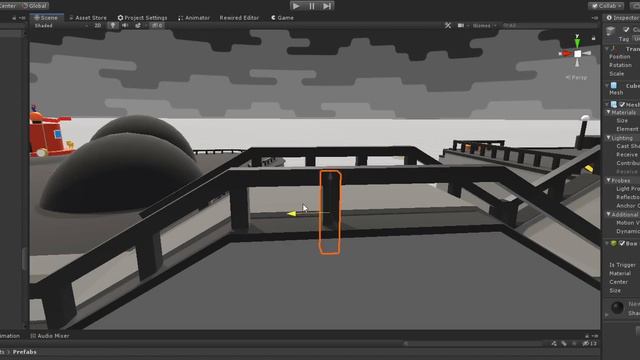
Task: Collapse the Probes section
Action: pyautogui.click(x=609, y=180)
